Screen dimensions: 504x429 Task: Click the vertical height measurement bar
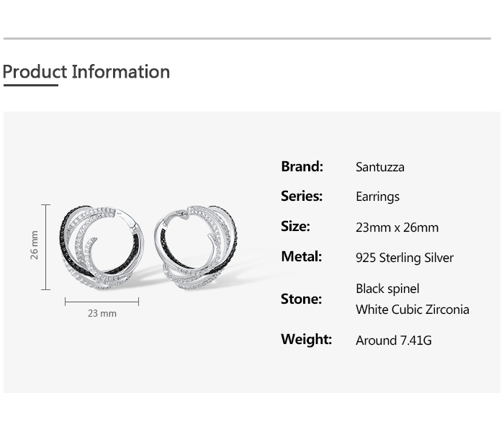(45, 247)
